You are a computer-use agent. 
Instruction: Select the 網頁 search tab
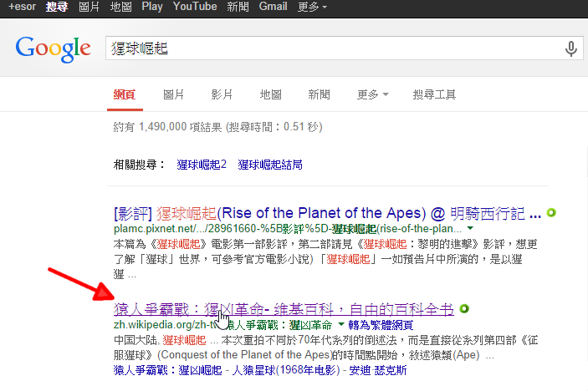click(125, 94)
